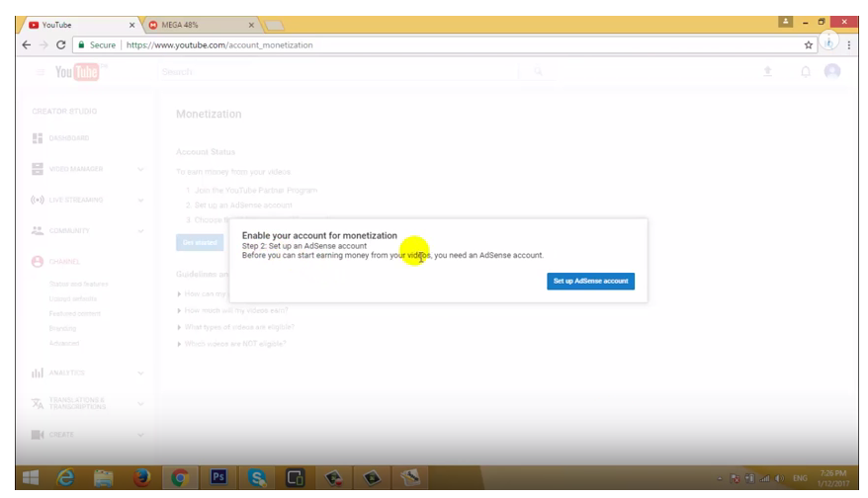
Task: Launch Internet Explorer from taskbar
Action: click(66, 477)
